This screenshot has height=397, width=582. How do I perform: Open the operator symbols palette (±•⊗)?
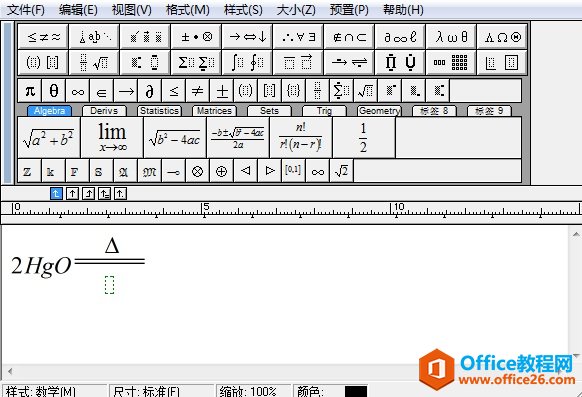coord(196,36)
